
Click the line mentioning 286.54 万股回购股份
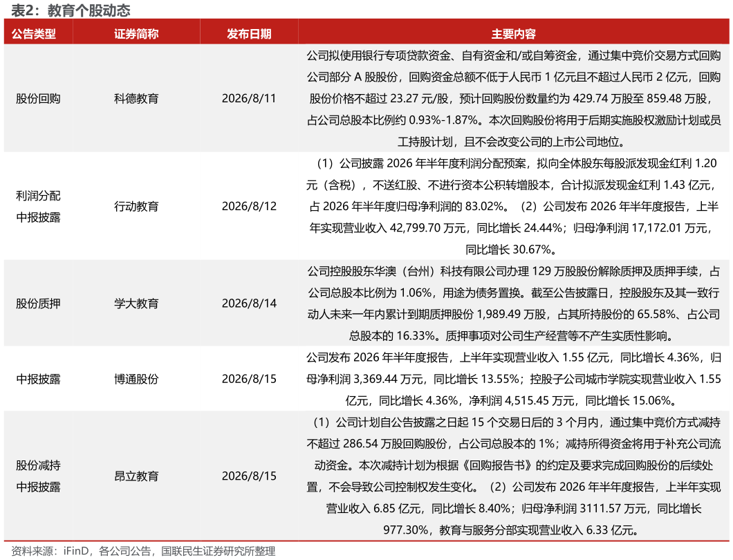point(514,444)
